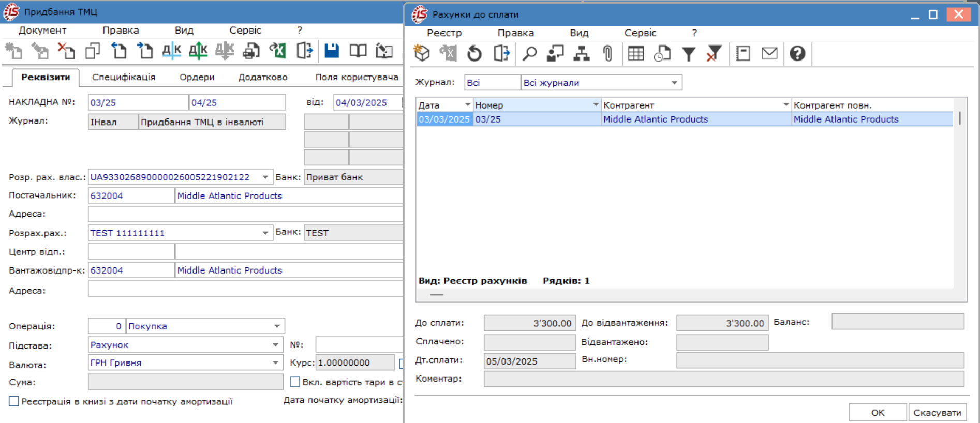Click the hierarchy structure icon

(582, 53)
